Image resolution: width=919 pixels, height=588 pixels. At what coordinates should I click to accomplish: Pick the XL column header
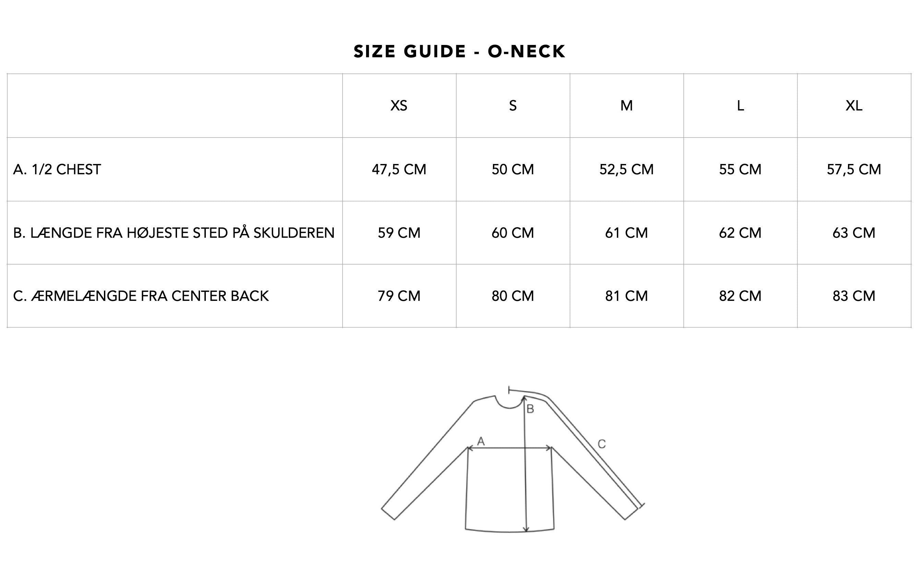(x=854, y=106)
